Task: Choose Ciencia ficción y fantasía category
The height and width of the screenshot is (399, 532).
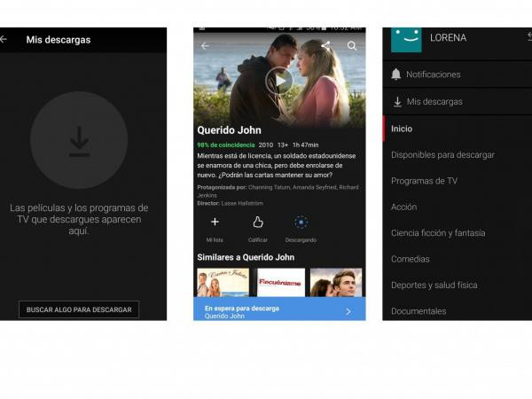Action: click(438, 233)
